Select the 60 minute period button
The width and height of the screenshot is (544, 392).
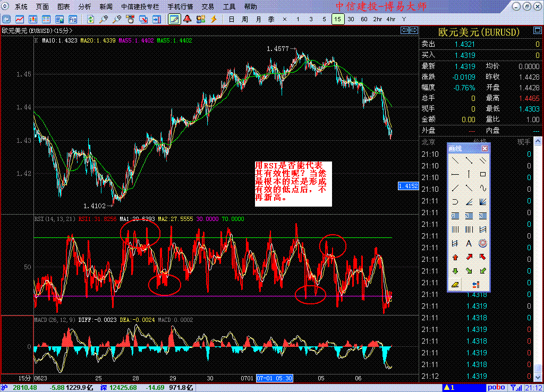pos(364,20)
